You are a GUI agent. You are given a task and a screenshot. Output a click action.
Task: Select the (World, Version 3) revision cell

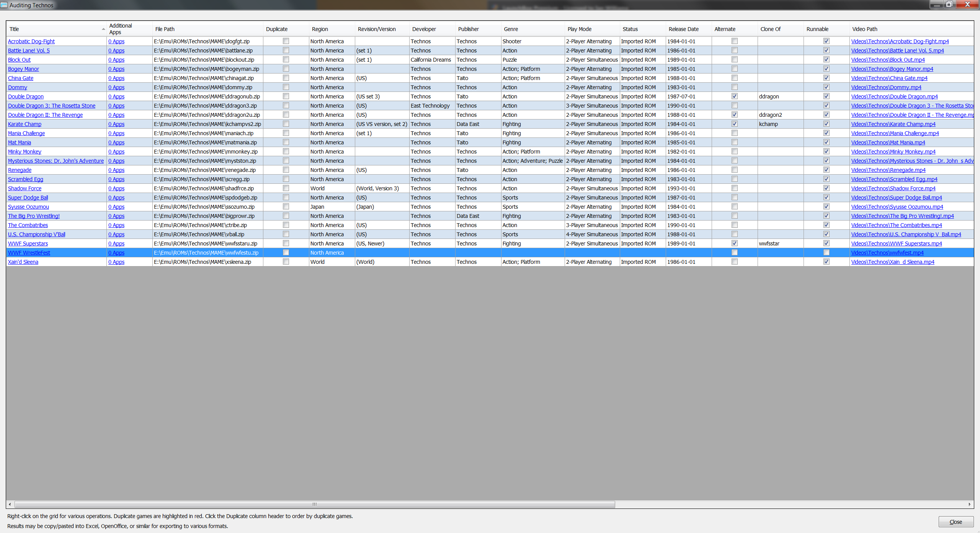[382, 188]
